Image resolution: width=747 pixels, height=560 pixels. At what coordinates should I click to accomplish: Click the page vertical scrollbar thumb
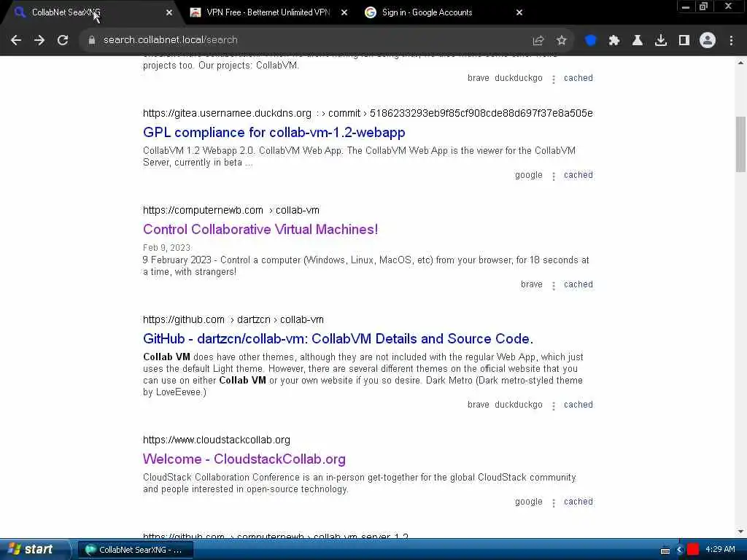coord(740,144)
